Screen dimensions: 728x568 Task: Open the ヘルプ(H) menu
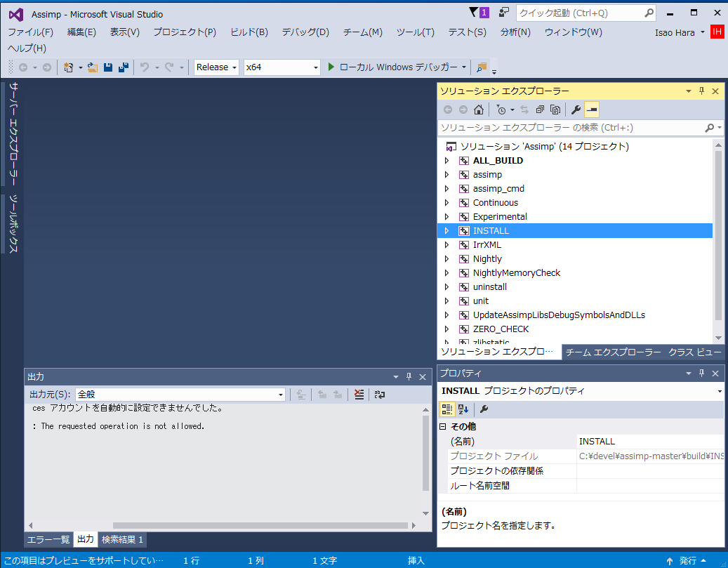(x=27, y=48)
